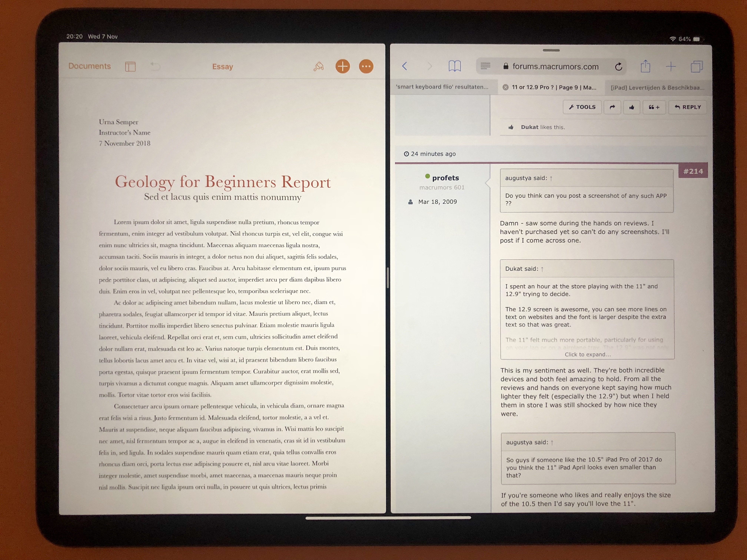Viewport: 747px width, 560px height.
Task: Like the post with the thumbs-up button
Action: [x=632, y=107]
